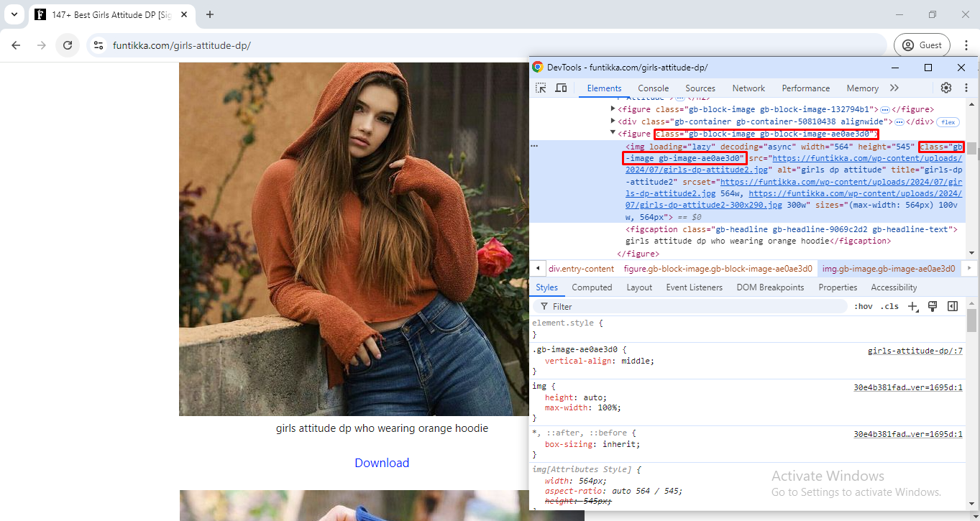Click the closing figure tag row
The image size is (980, 521).
coord(638,254)
